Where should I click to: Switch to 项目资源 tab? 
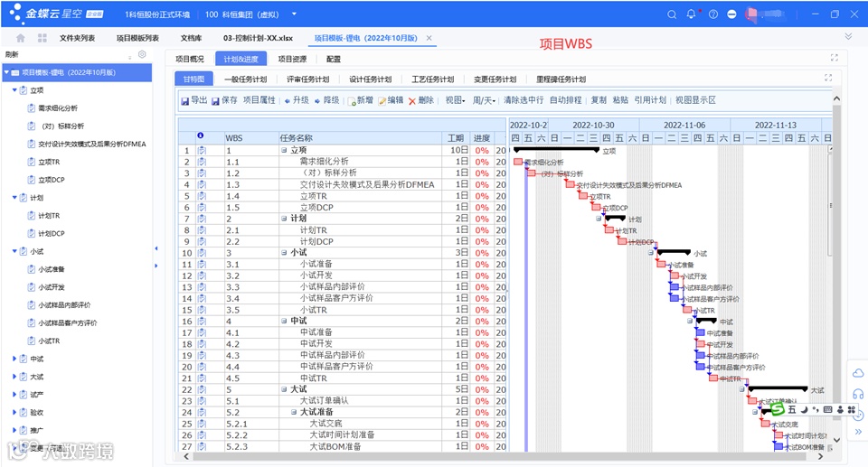[x=292, y=59]
